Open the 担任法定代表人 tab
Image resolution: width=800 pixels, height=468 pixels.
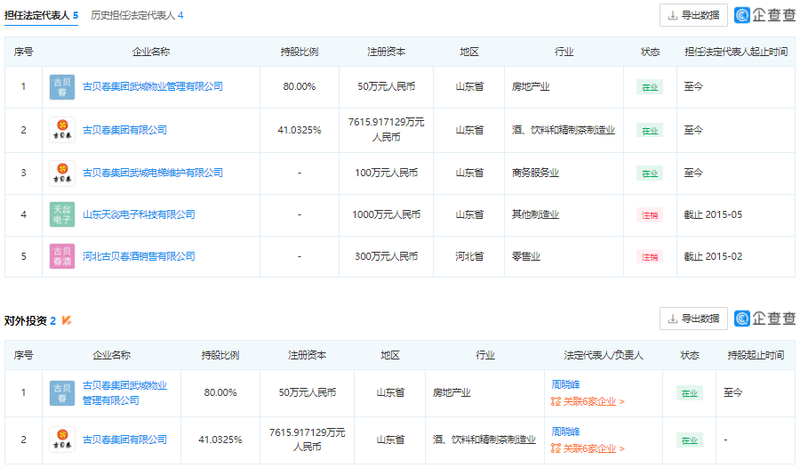[41, 15]
